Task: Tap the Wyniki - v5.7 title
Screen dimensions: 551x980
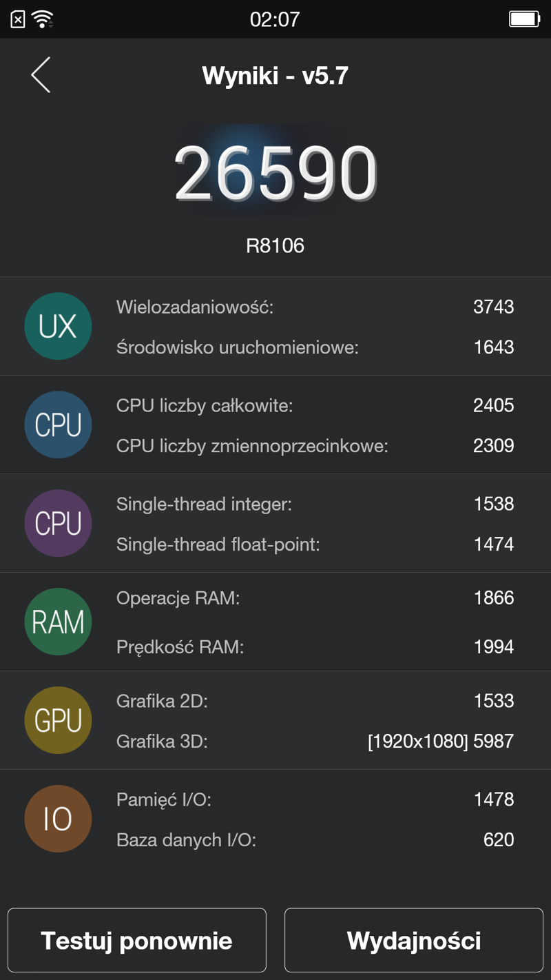Action: click(x=275, y=75)
